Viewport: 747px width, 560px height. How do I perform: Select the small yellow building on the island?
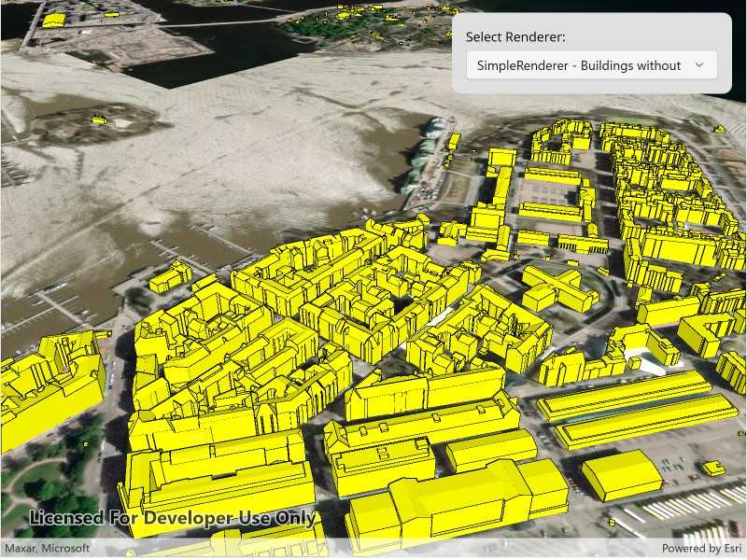tap(97, 119)
